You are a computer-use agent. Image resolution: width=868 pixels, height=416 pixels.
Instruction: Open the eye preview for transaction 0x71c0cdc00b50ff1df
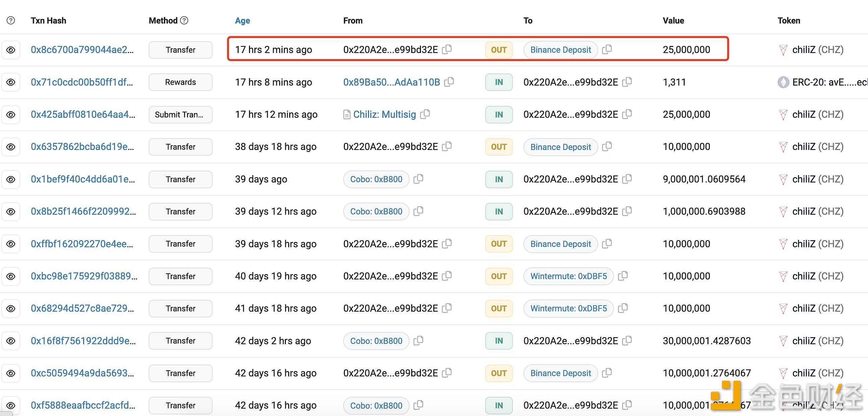pyautogui.click(x=11, y=82)
